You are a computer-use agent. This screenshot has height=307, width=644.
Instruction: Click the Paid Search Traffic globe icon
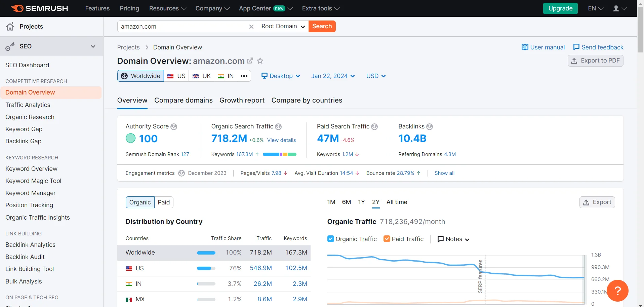pyautogui.click(x=374, y=127)
